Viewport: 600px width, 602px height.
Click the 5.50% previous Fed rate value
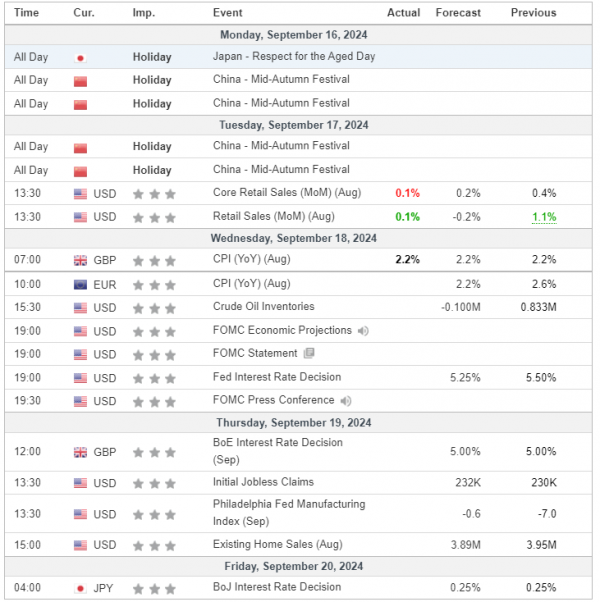click(x=541, y=378)
